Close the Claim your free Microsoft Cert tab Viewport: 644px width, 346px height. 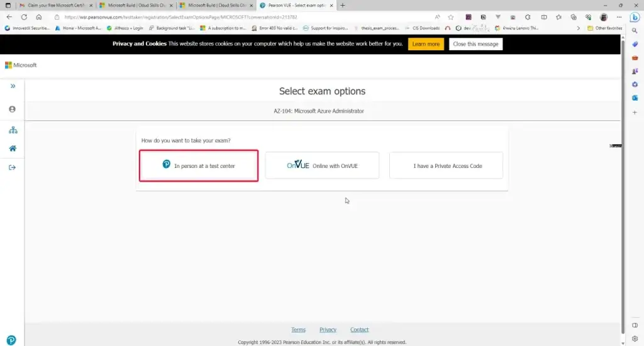(x=91, y=5)
